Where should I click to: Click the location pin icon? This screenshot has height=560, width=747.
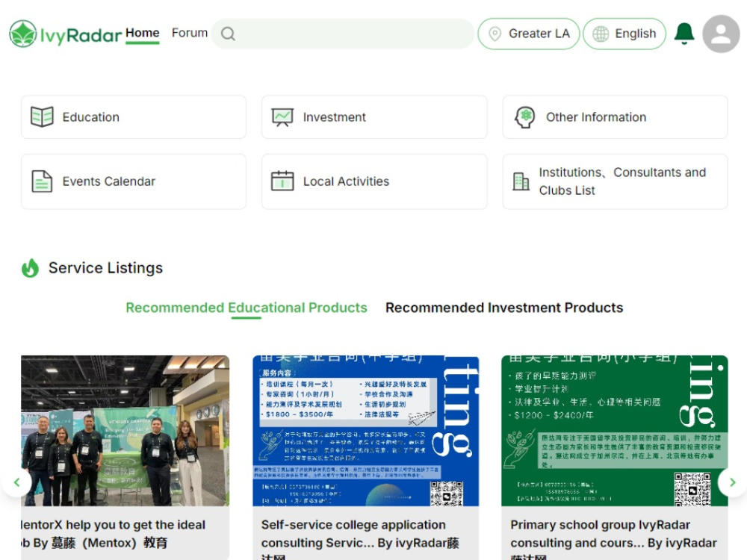pos(495,34)
